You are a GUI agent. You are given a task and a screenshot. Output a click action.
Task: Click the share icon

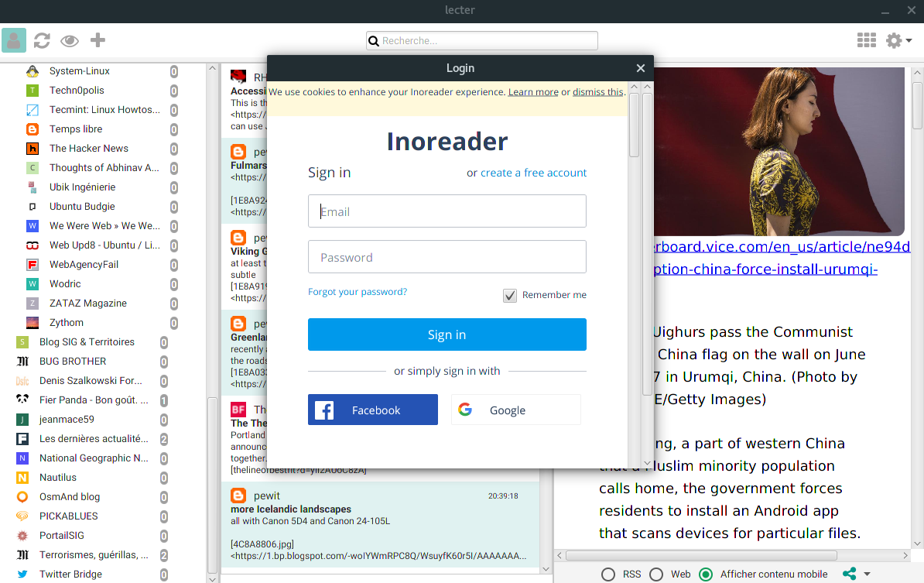(x=849, y=574)
